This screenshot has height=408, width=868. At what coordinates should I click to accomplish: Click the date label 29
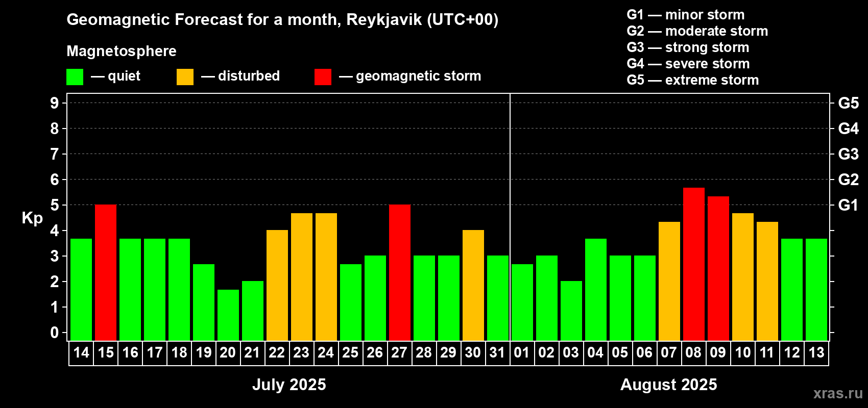click(448, 352)
